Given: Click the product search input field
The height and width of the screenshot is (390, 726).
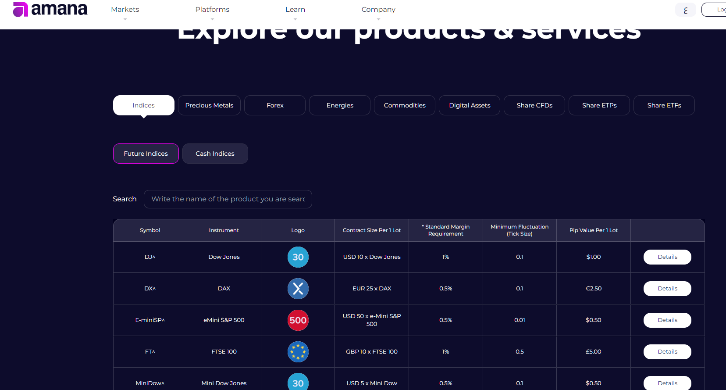Looking at the screenshot, I should click(x=228, y=199).
